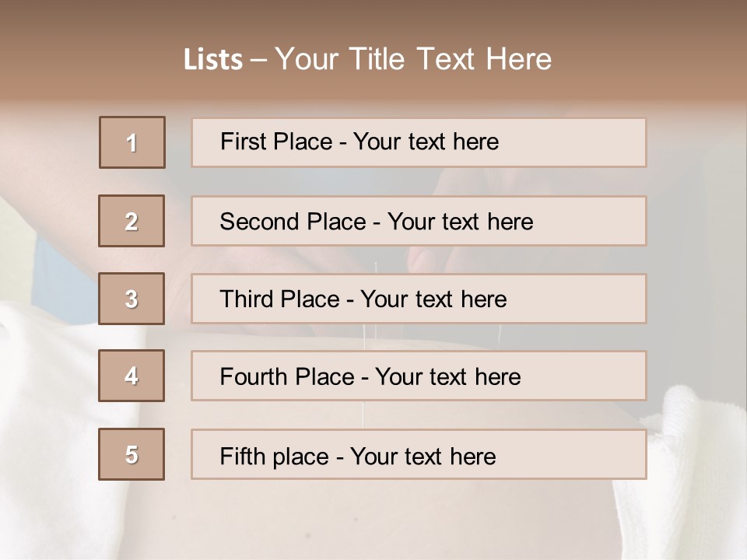Image resolution: width=747 pixels, height=560 pixels.
Task: Click the 'Third Place - Your text here' bar
Action: [419, 299]
